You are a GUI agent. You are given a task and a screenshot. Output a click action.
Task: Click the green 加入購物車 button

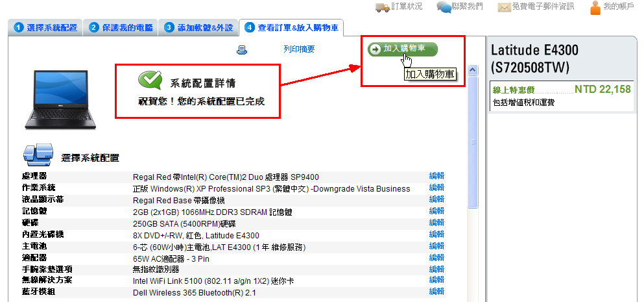pos(403,49)
